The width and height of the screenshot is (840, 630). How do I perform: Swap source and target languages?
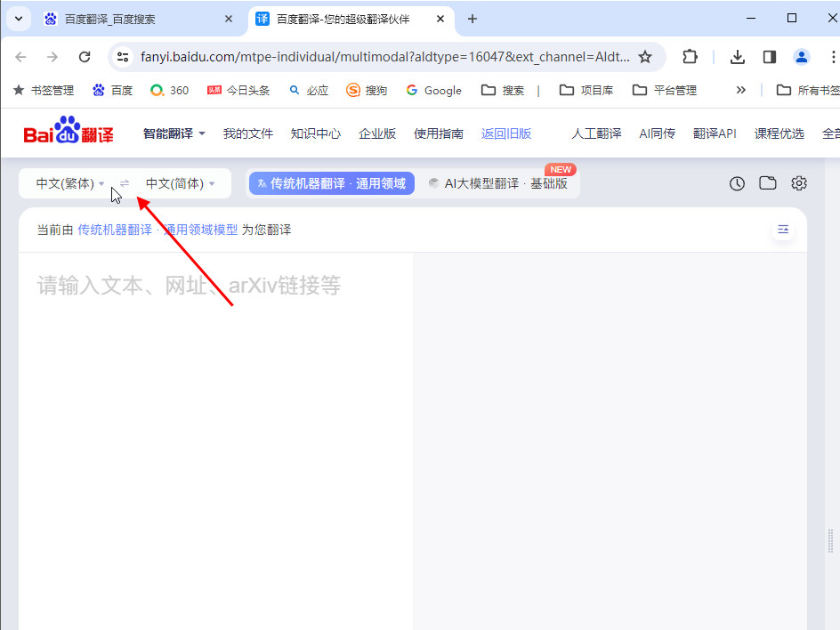click(125, 183)
